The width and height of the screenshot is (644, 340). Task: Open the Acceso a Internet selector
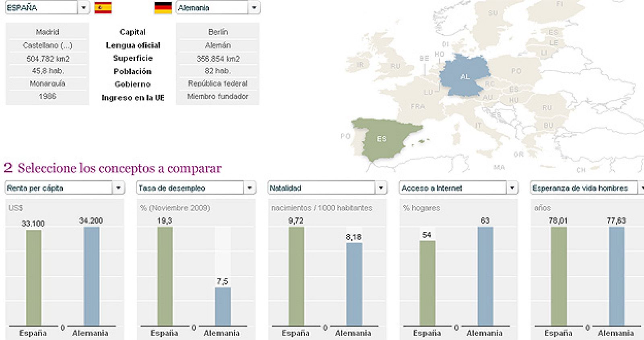click(x=512, y=188)
